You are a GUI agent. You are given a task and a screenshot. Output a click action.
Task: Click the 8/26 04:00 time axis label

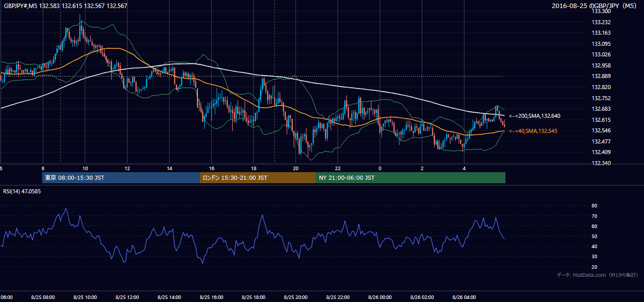tap(464, 297)
